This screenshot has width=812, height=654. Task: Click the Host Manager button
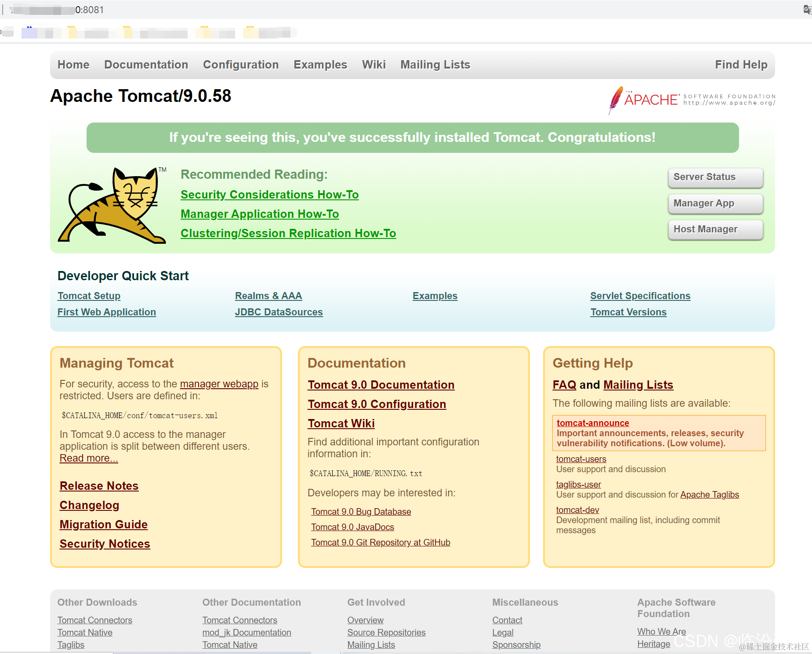[715, 229]
